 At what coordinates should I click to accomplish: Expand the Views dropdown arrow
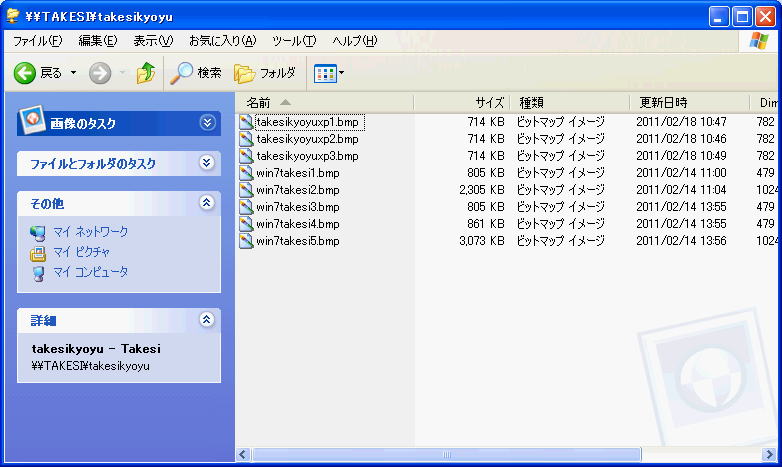[x=342, y=73]
